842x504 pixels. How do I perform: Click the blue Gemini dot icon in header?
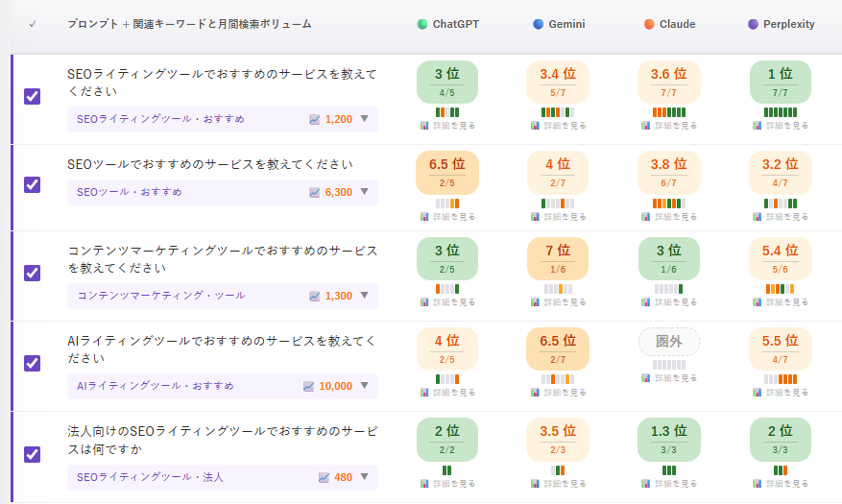click(538, 24)
